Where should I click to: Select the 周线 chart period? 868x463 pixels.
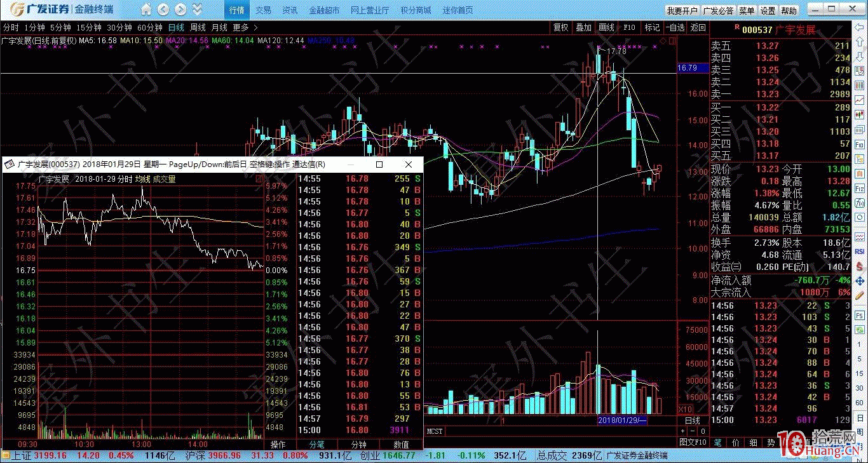pyautogui.click(x=198, y=28)
